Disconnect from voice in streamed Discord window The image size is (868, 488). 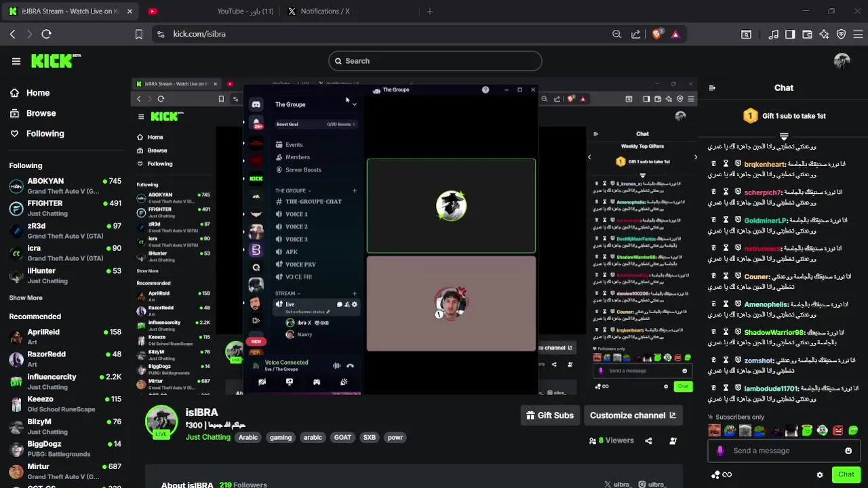(350, 366)
